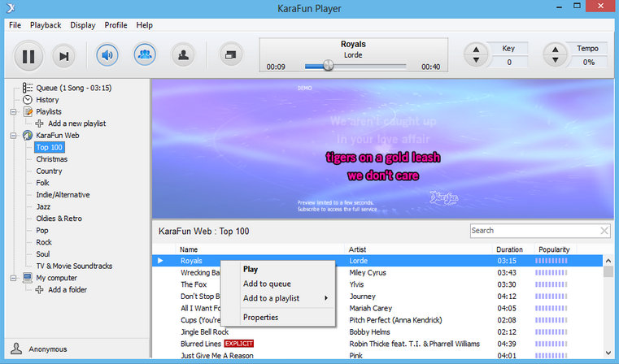
Task: Select Oldies & Retro category
Action: pyautogui.click(x=59, y=219)
